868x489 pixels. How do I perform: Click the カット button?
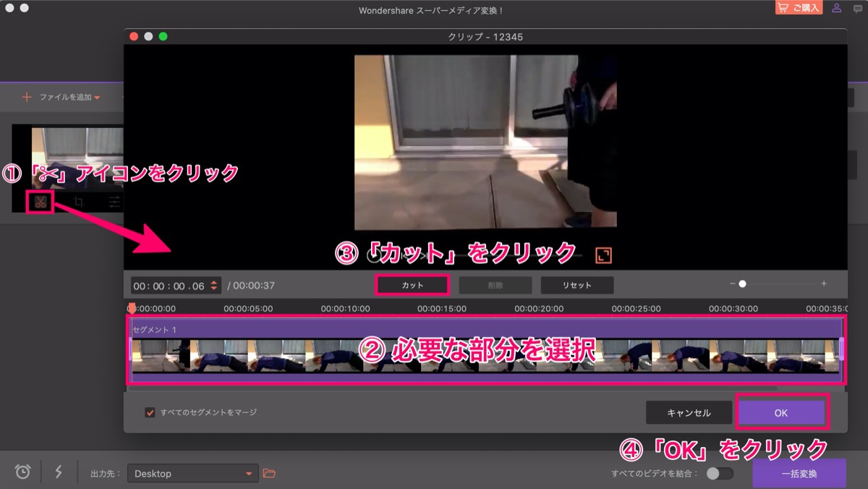(413, 285)
